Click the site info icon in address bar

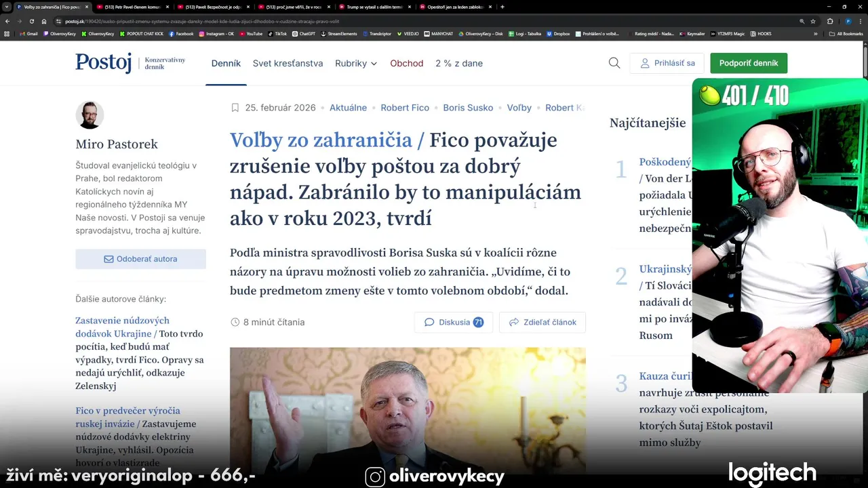point(58,21)
